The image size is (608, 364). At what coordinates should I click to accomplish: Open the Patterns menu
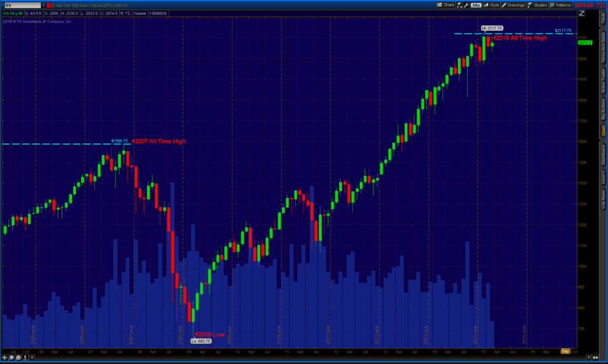point(560,5)
